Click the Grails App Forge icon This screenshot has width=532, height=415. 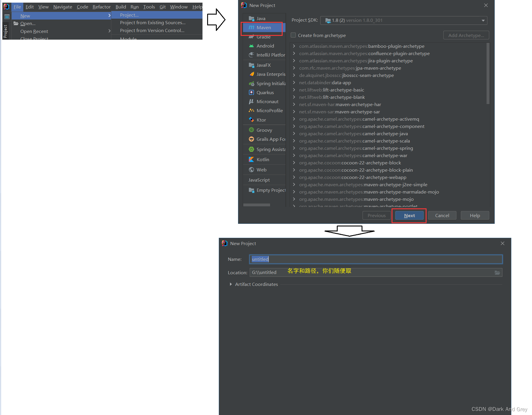(251, 139)
